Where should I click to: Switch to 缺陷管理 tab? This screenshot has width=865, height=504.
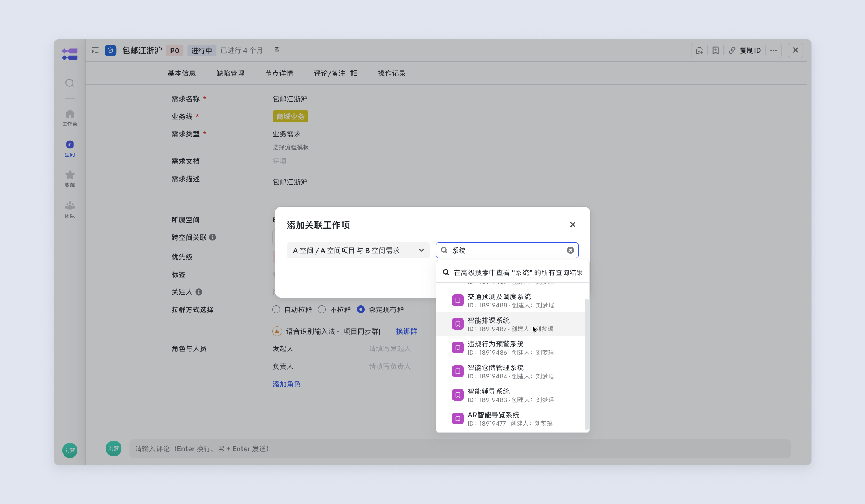(x=230, y=73)
